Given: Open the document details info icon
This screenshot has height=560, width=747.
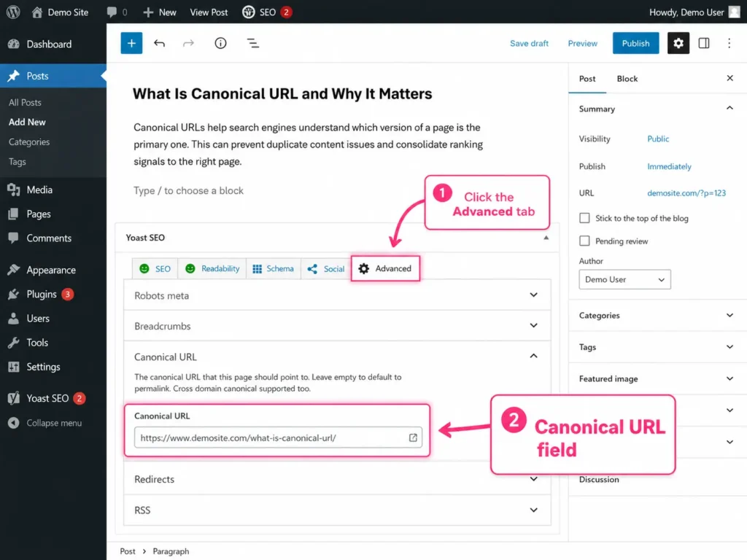Looking at the screenshot, I should pyautogui.click(x=220, y=43).
